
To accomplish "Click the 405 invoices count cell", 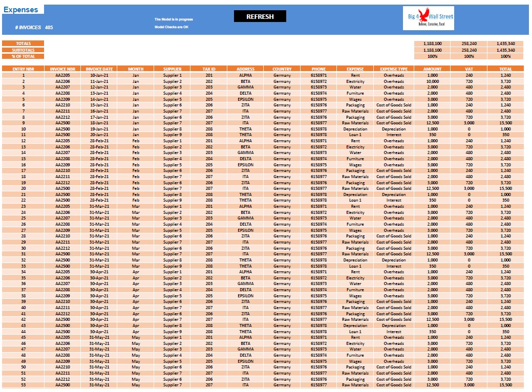I will 49,28.
